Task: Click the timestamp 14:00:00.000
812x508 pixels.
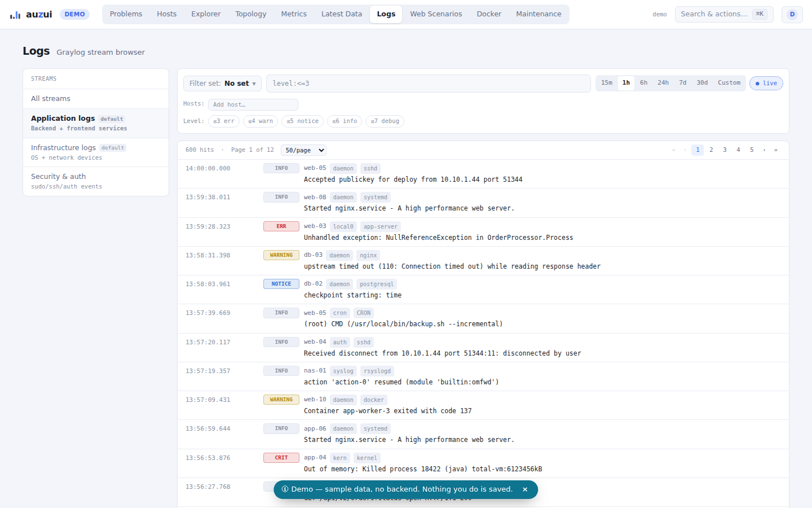Action: pyautogui.click(x=208, y=168)
